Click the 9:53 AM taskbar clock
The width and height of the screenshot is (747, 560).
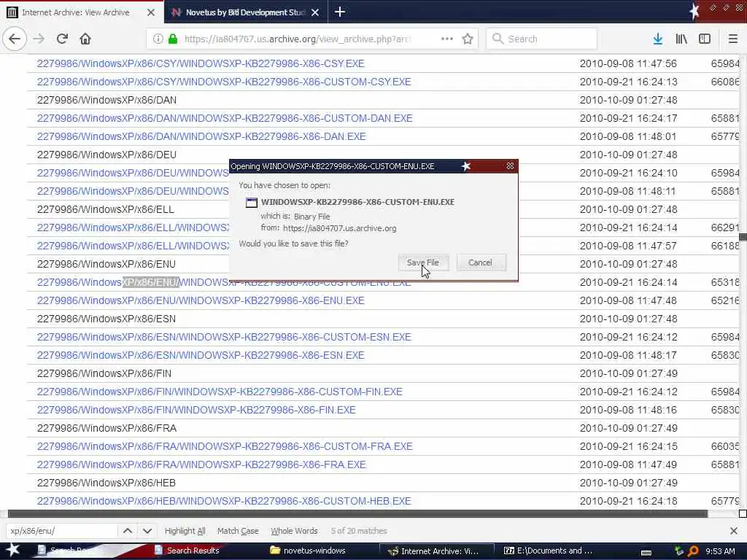tap(720, 551)
